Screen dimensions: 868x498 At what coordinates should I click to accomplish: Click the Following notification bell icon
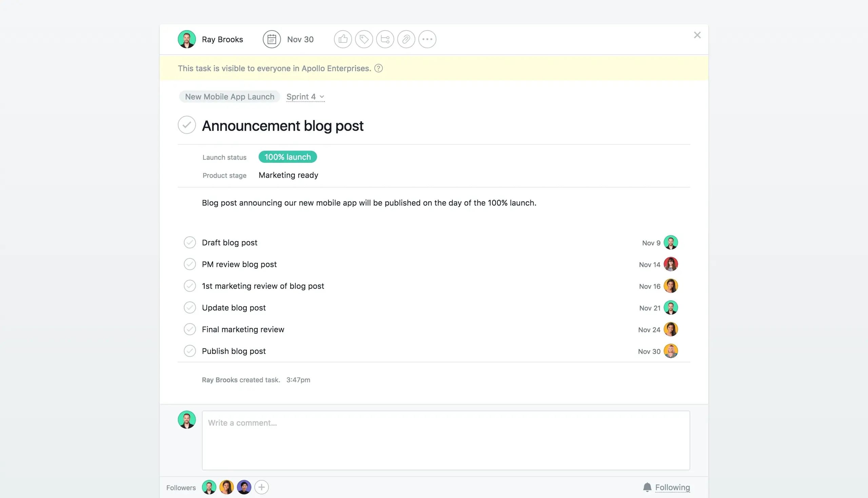tap(647, 487)
